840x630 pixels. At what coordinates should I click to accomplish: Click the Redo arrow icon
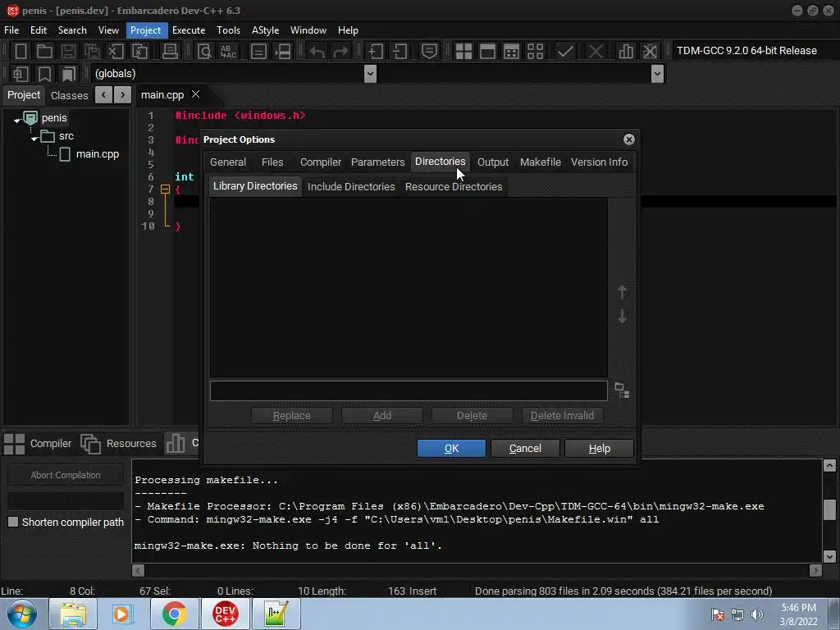pyautogui.click(x=340, y=52)
